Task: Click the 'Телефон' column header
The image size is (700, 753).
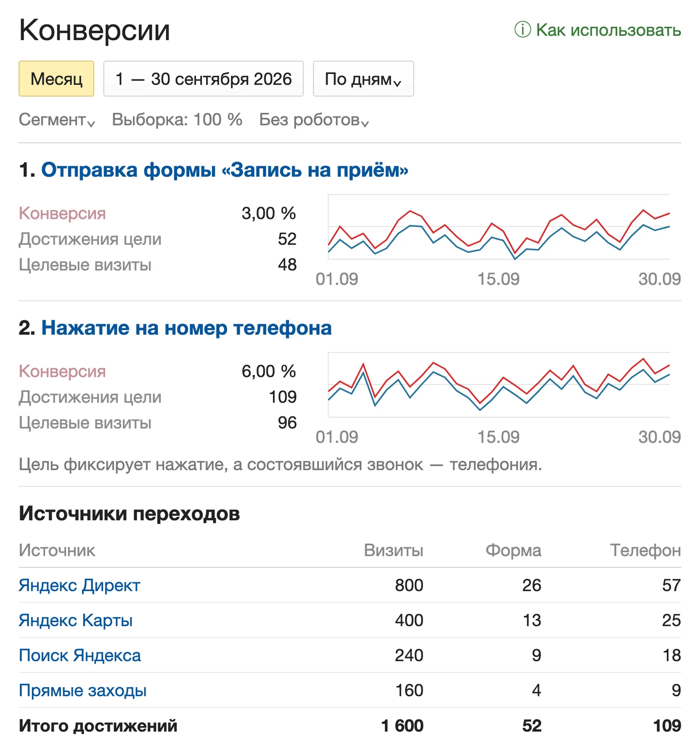Action: click(645, 550)
